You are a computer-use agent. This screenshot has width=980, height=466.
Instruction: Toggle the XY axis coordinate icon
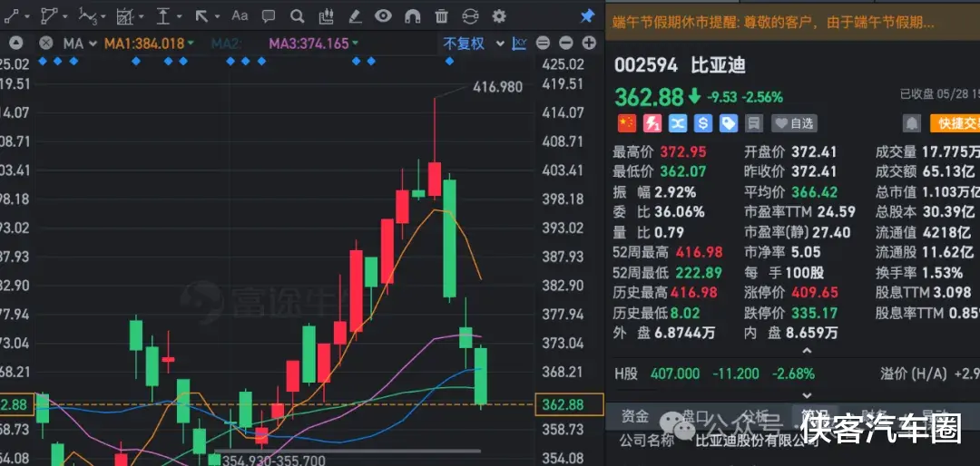[x=519, y=44]
